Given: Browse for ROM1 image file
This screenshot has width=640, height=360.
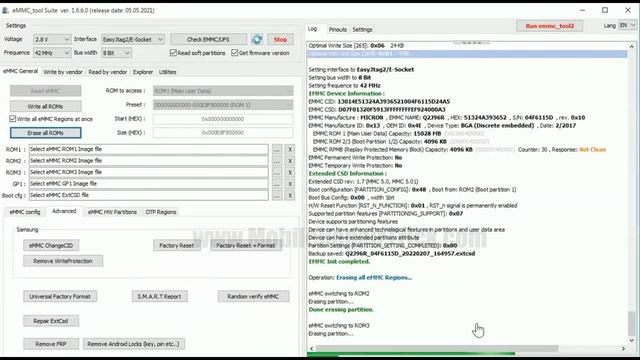Looking at the screenshot, I should click(x=277, y=149).
